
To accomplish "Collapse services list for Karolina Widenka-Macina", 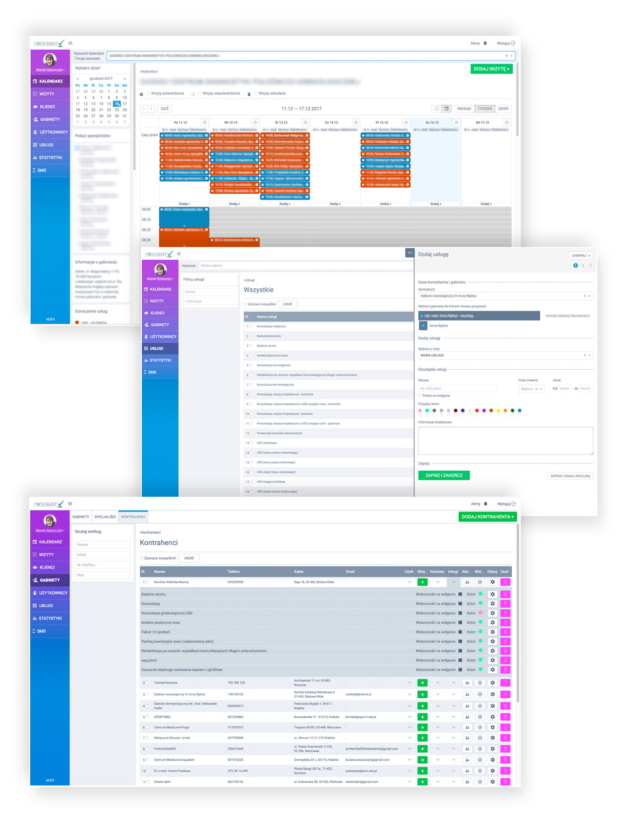I will 453,582.
